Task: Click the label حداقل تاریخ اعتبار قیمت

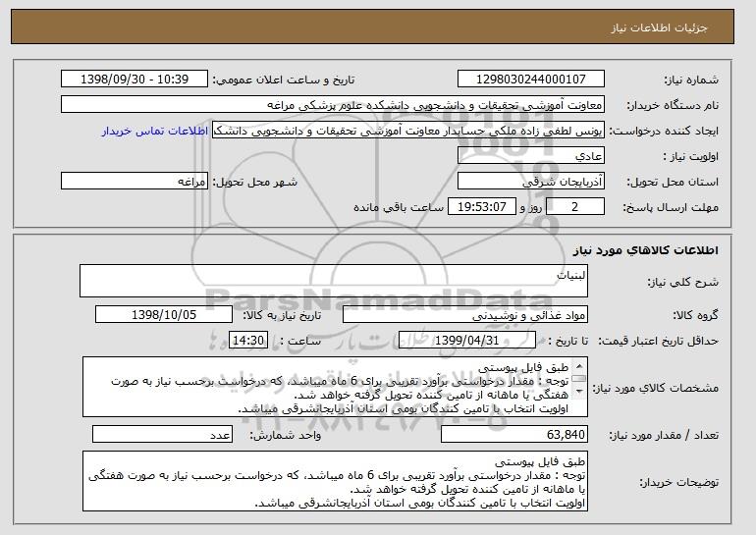Action: pos(658,341)
